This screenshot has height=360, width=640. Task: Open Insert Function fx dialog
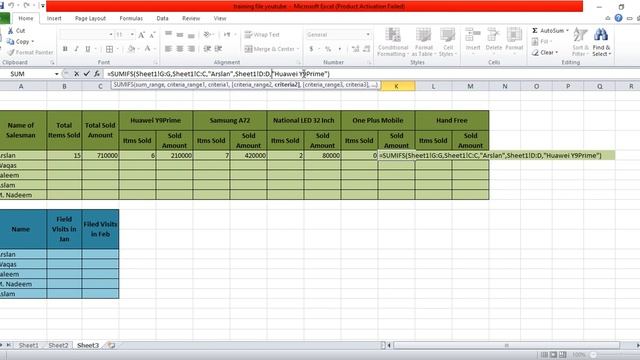click(97, 74)
